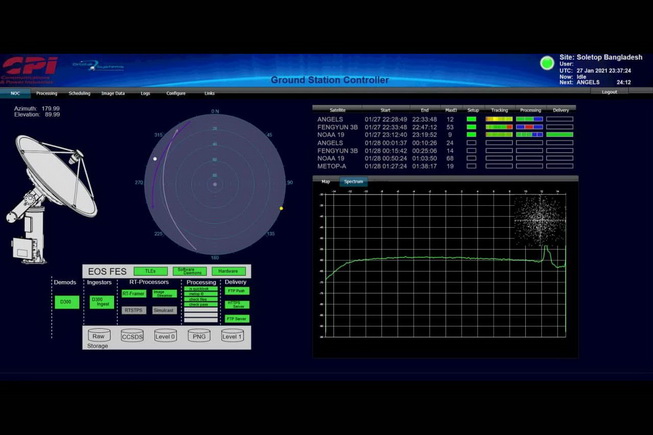This screenshot has width=653, height=435.
Task: Open the Links tab
Action: pyautogui.click(x=209, y=93)
